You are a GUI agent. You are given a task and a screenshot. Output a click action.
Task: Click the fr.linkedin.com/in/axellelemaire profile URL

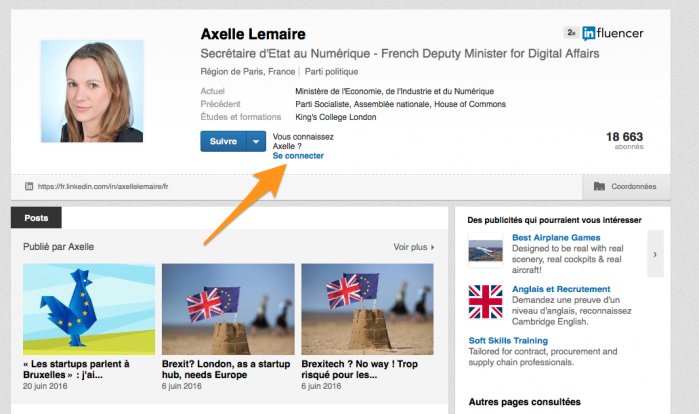point(103,187)
